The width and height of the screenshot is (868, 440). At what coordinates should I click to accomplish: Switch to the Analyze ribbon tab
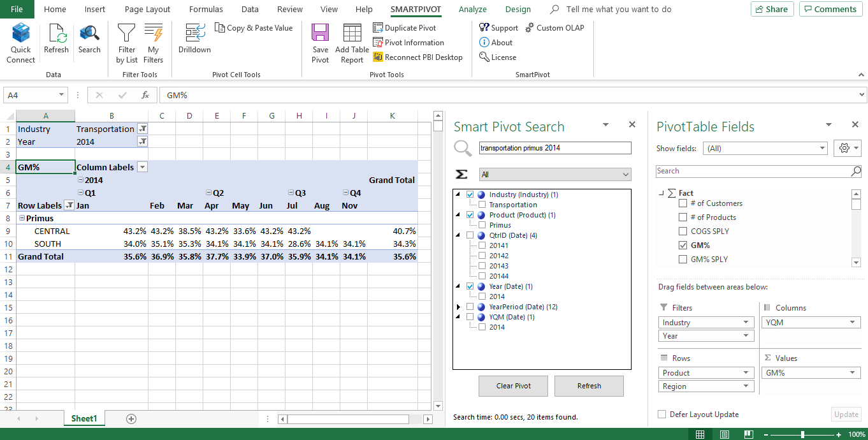point(472,9)
